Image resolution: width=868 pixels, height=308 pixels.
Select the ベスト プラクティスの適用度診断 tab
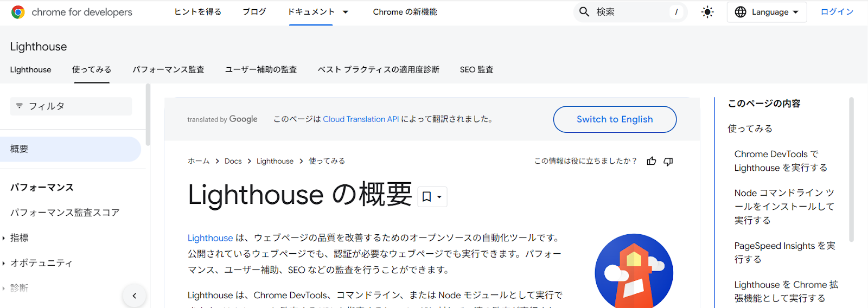pyautogui.click(x=379, y=69)
